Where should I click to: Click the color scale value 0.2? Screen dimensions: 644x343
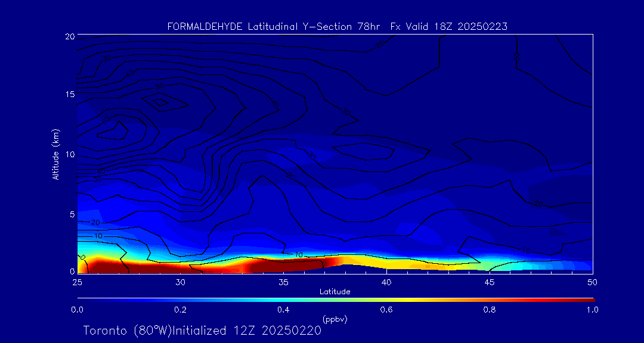coord(180,310)
